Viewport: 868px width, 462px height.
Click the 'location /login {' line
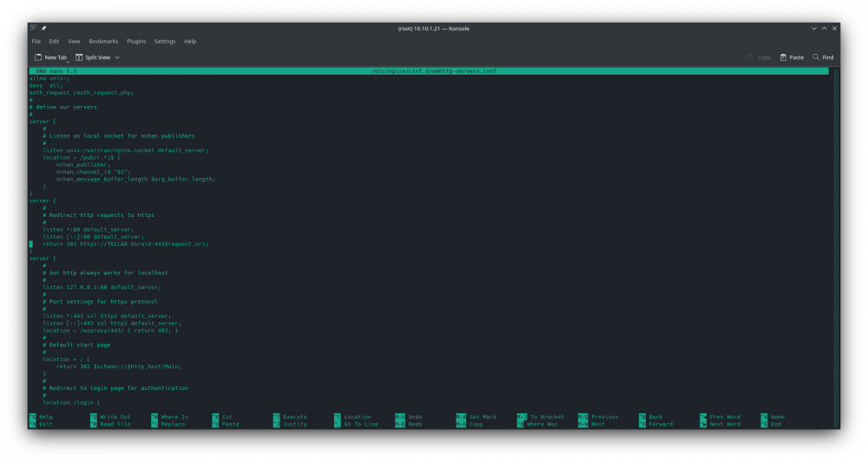71,402
